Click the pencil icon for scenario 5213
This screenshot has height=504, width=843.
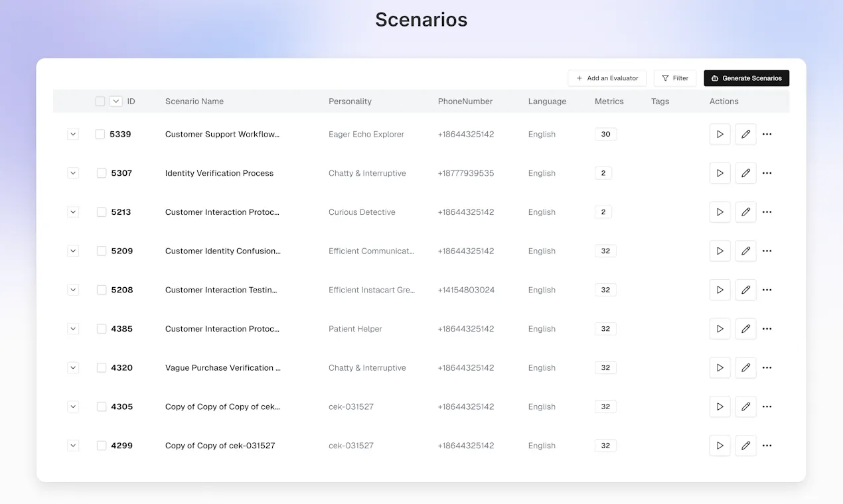point(745,212)
